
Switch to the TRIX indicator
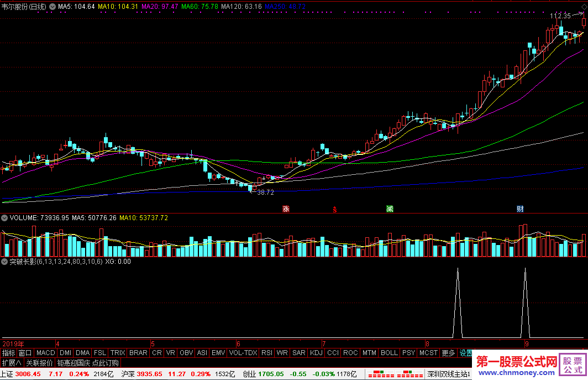click(x=118, y=353)
